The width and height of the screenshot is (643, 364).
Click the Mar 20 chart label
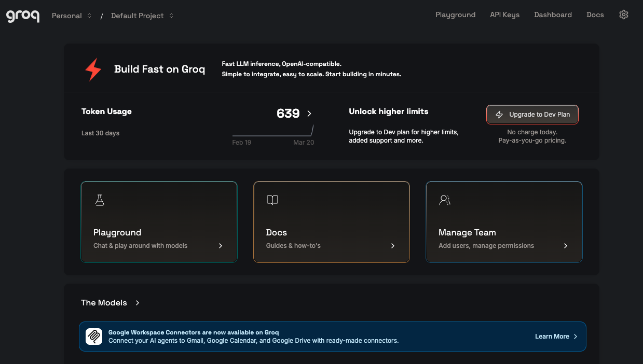pyautogui.click(x=304, y=143)
